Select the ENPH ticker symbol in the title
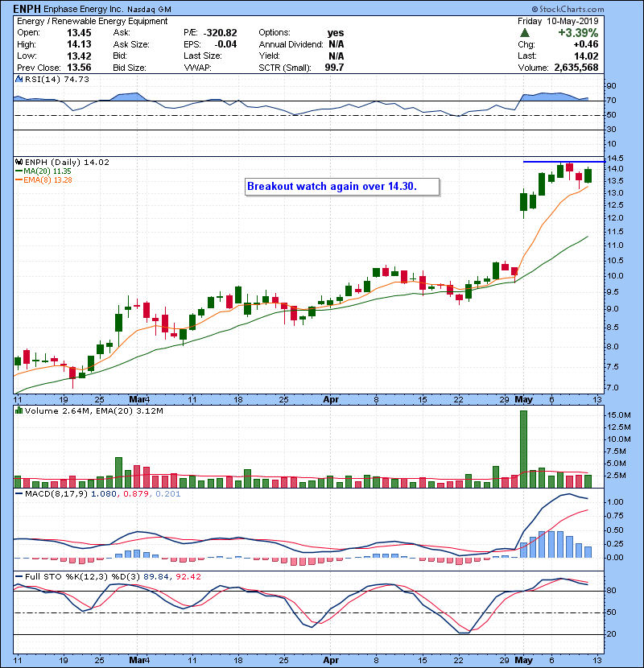Viewport: 644px width, 668px height. 27,9
